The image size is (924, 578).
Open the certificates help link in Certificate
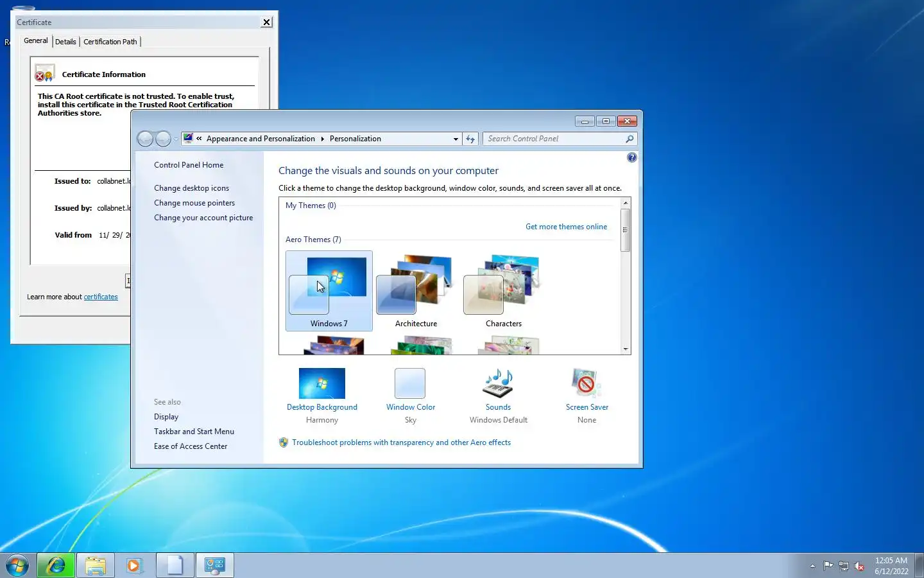pyautogui.click(x=101, y=297)
